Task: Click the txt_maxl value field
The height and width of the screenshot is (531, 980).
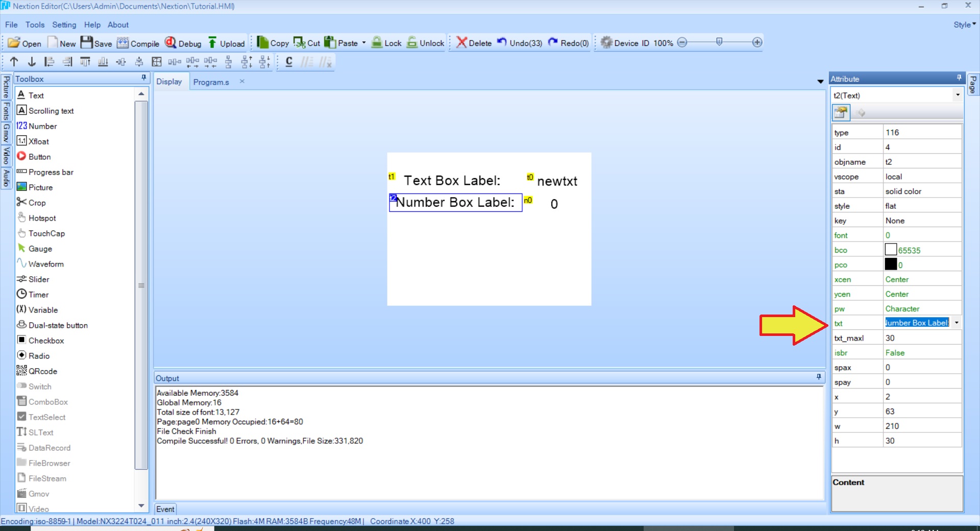Action: pos(922,338)
